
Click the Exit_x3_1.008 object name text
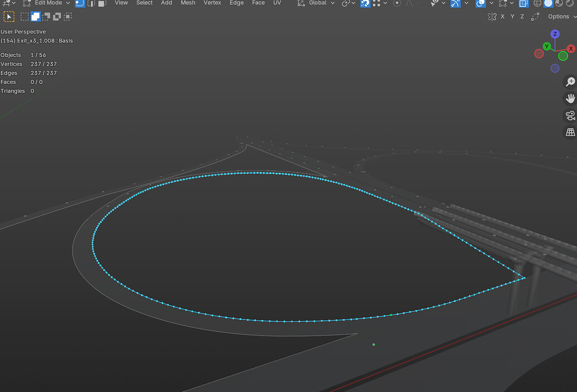(x=36, y=41)
